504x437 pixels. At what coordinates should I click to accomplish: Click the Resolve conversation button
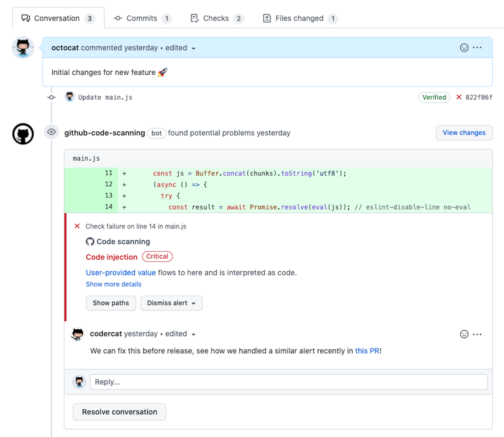[119, 412]
